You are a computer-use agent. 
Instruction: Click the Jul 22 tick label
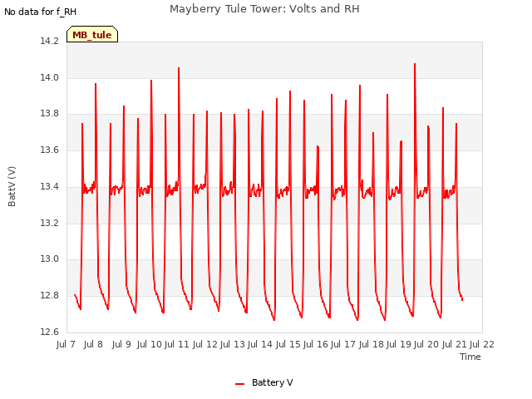click(482, 344)
